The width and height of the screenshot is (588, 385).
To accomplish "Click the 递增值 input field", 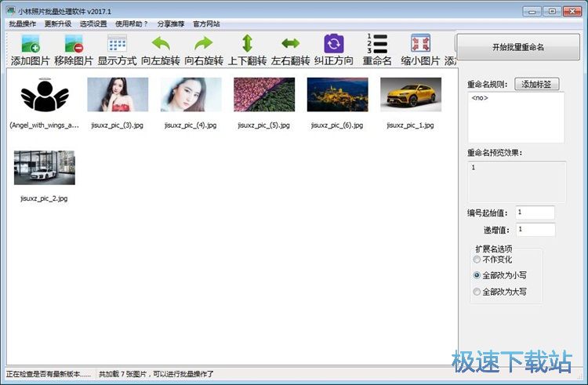I will coord(535,230).
